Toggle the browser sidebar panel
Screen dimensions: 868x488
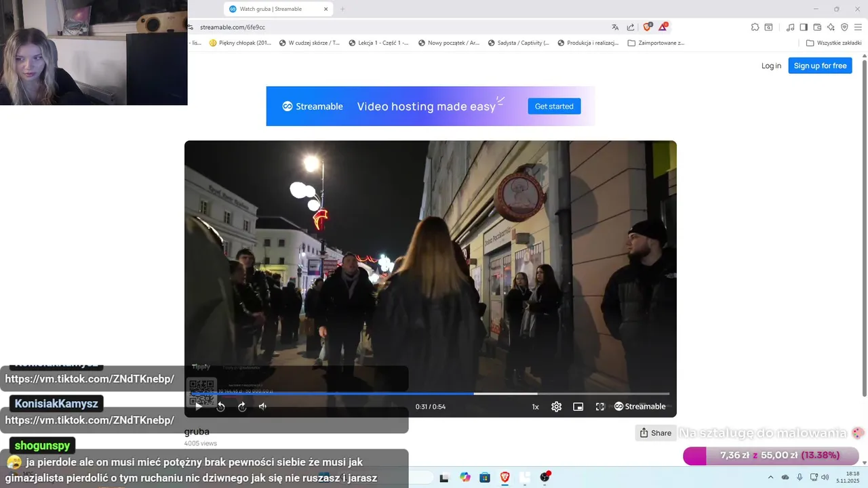(x=804, y=27)
